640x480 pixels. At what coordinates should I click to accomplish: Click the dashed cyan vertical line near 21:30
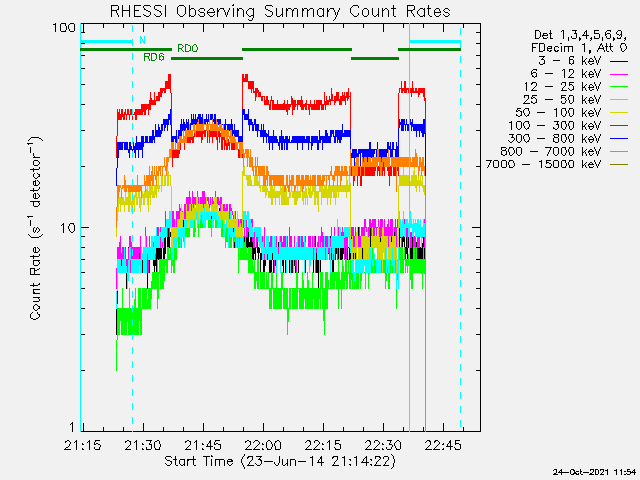(132, 227)
